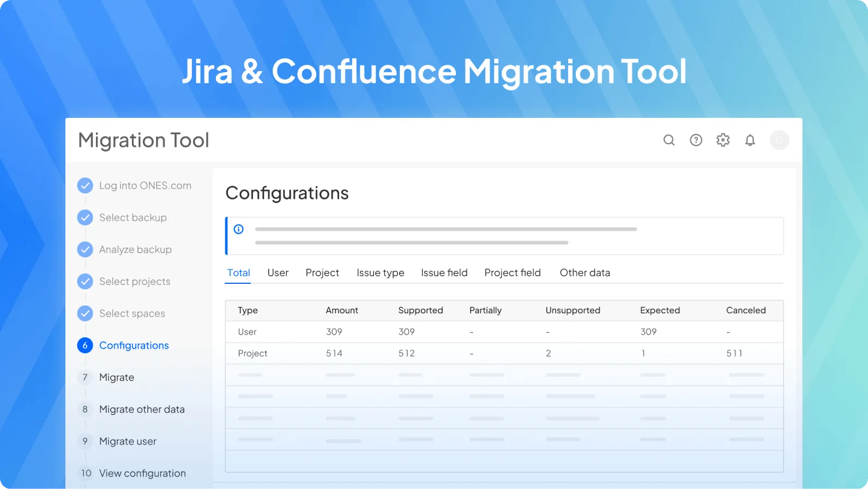Screen dimensions: 868x489
Task: Show the Other data tab
Action: click(584, 273)
